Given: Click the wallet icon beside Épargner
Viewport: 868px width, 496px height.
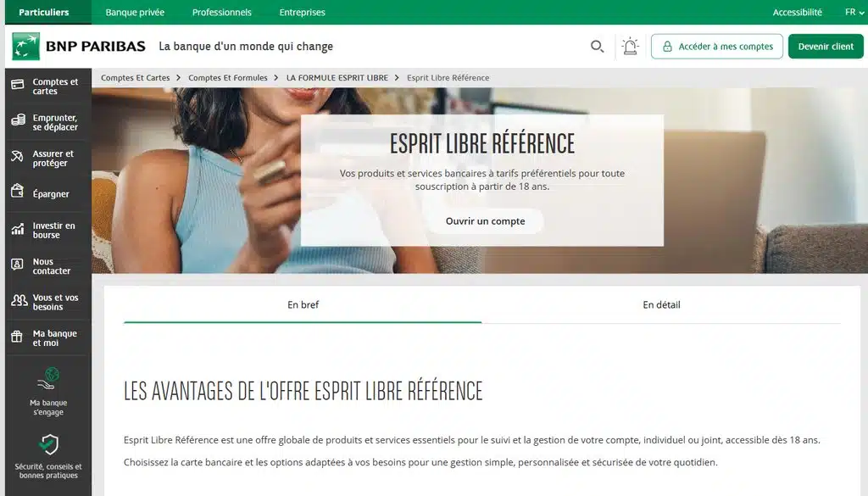Looking at the screenshot, I should point(17,191).
